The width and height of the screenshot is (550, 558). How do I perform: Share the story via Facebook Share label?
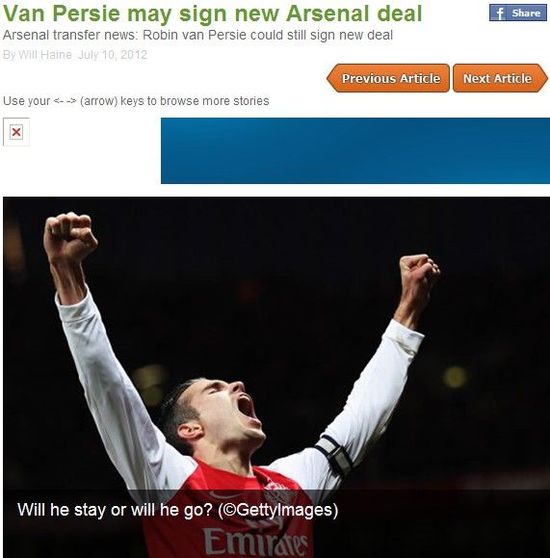point(526,14)
